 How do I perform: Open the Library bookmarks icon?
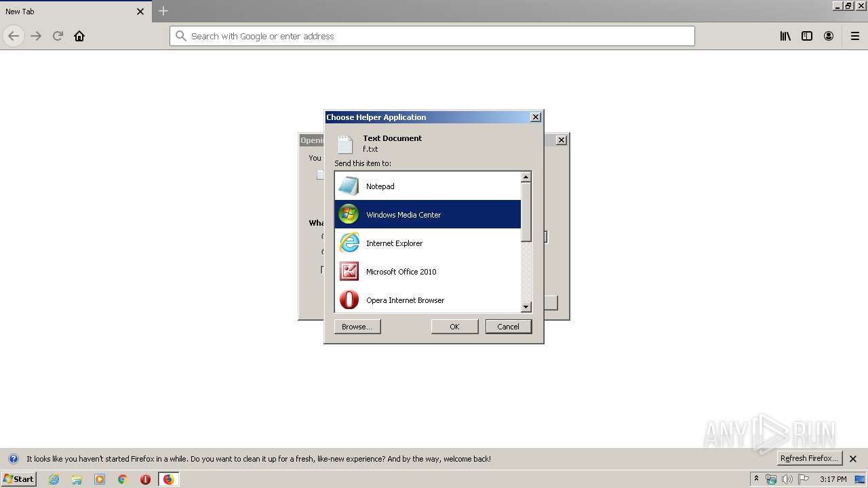pos(785,36)
